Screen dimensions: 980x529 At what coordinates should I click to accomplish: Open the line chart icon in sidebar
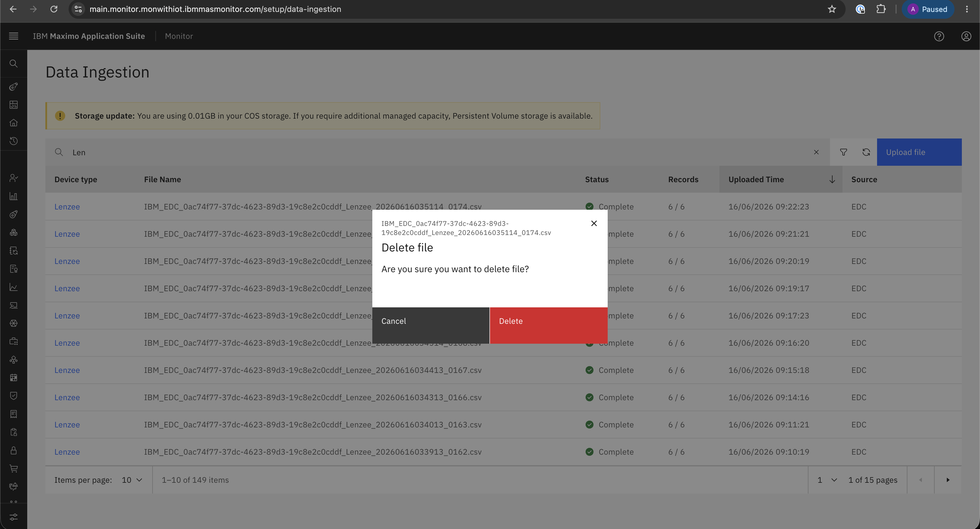14,287
